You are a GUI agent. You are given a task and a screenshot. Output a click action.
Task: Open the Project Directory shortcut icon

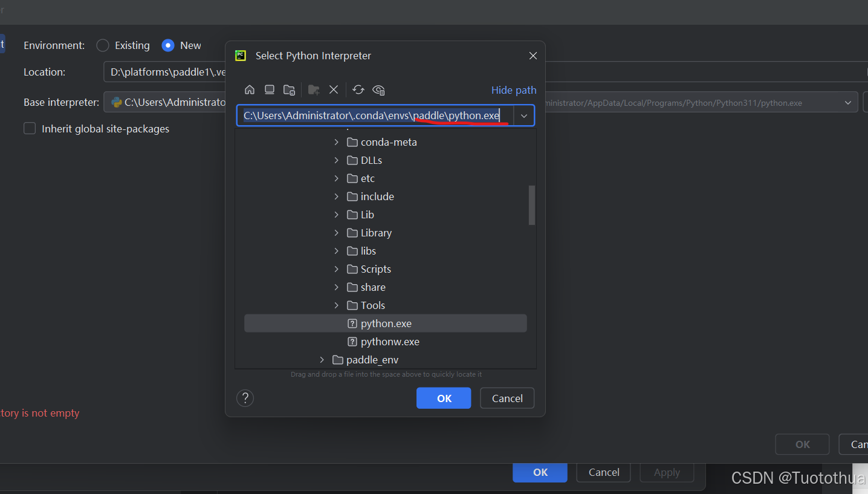point(289,89)
